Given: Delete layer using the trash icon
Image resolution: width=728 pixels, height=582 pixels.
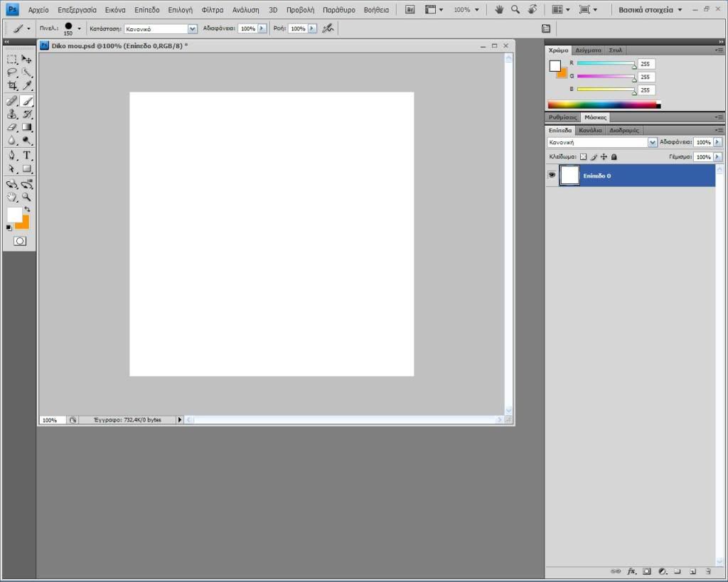Looking at the screenshot, I should coord(708,571).
